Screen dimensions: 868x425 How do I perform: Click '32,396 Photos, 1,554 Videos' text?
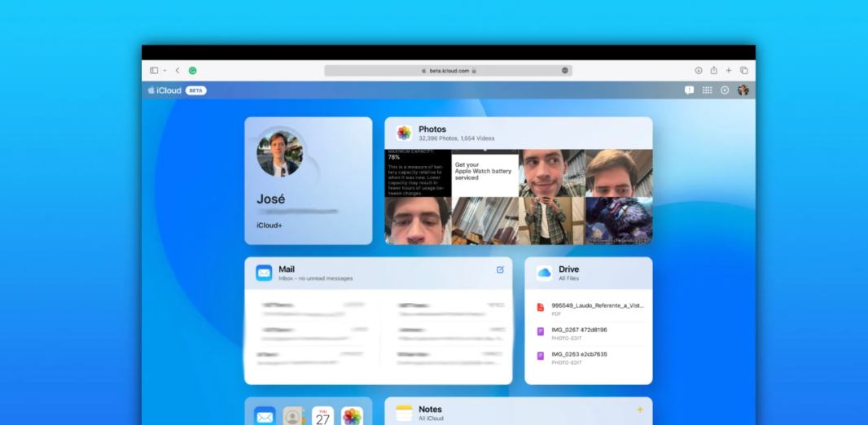(457, 138)
